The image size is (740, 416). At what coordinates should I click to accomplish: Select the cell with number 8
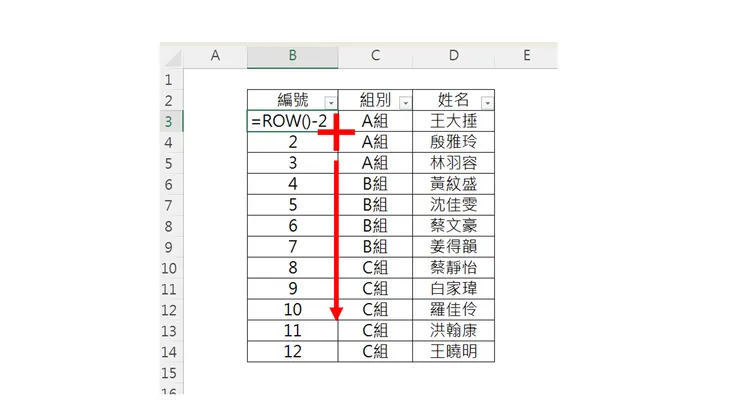[x=293, y=268]
